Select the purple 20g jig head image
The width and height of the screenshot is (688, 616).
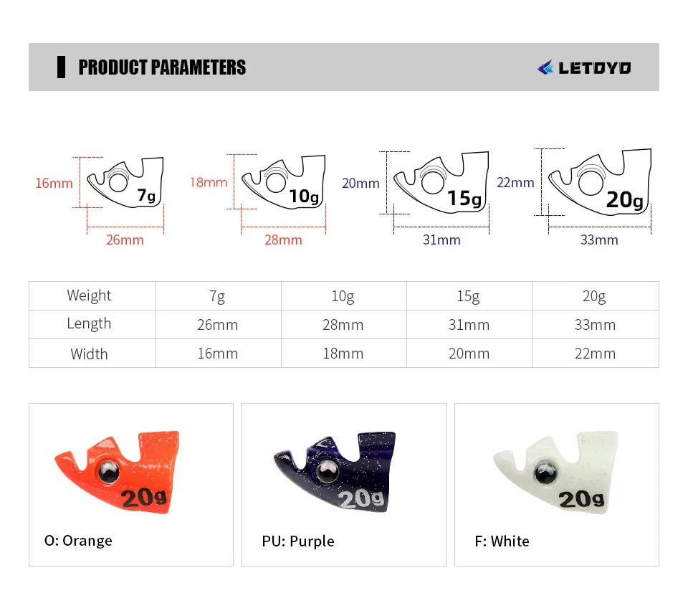coord(336,470)
